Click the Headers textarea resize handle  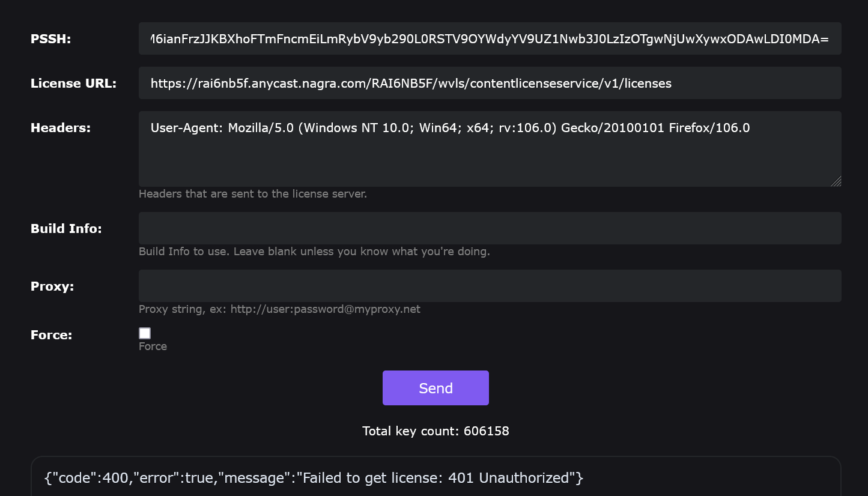coord(836,181)
